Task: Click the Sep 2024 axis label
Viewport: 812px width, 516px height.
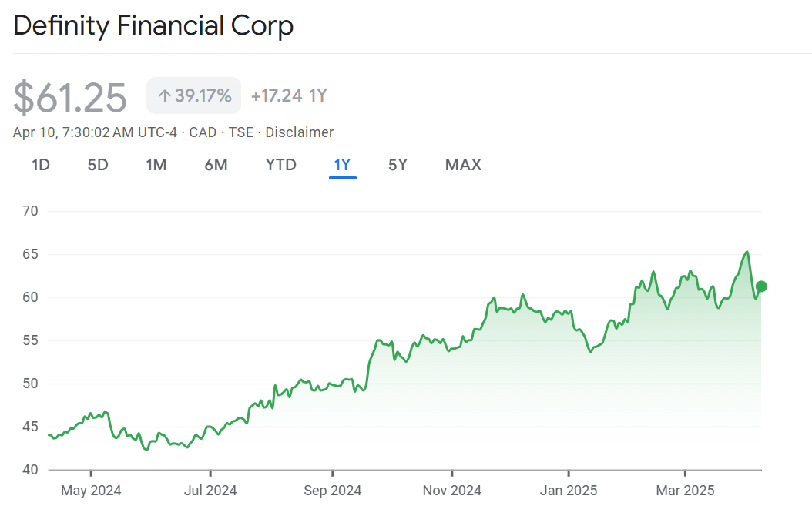Action: pyautogui.click(x=333, y=490)
